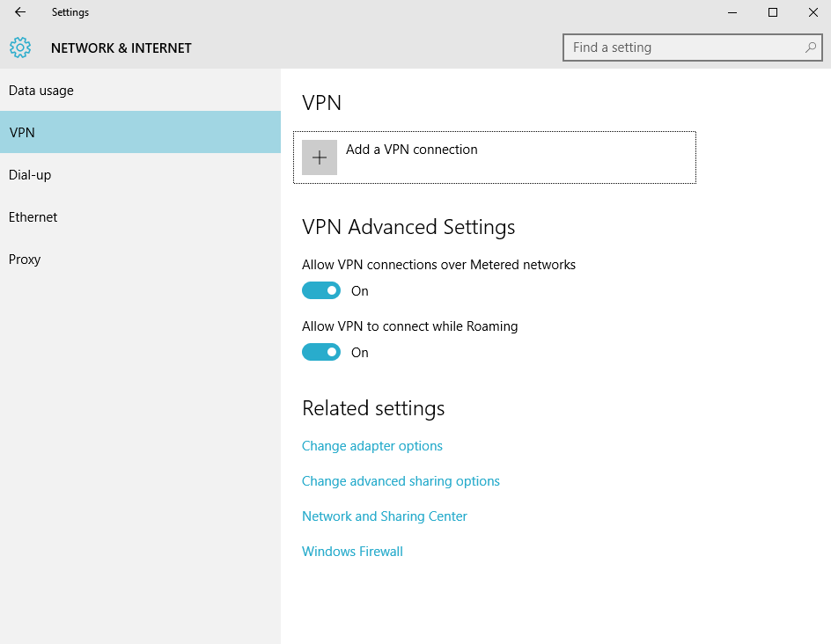
Task: Open the Proxy settings page
Action: tap(25, 259)
